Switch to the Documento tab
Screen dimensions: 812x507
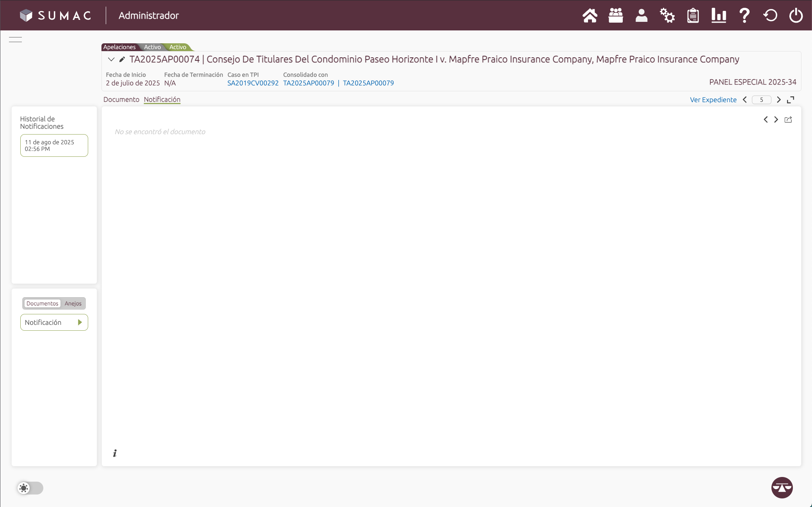121,99
